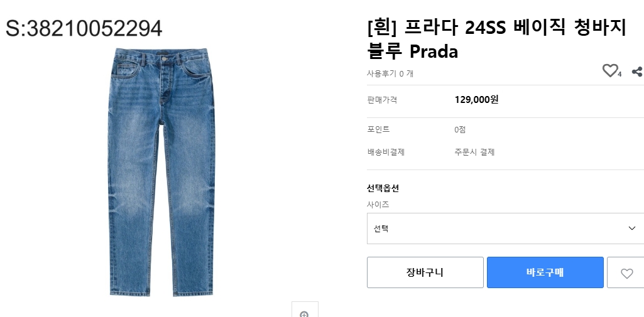Click the magnifier zoom icon below the jeans image
The width and height of the screenshot is (644, 317).
click(305, 313)
